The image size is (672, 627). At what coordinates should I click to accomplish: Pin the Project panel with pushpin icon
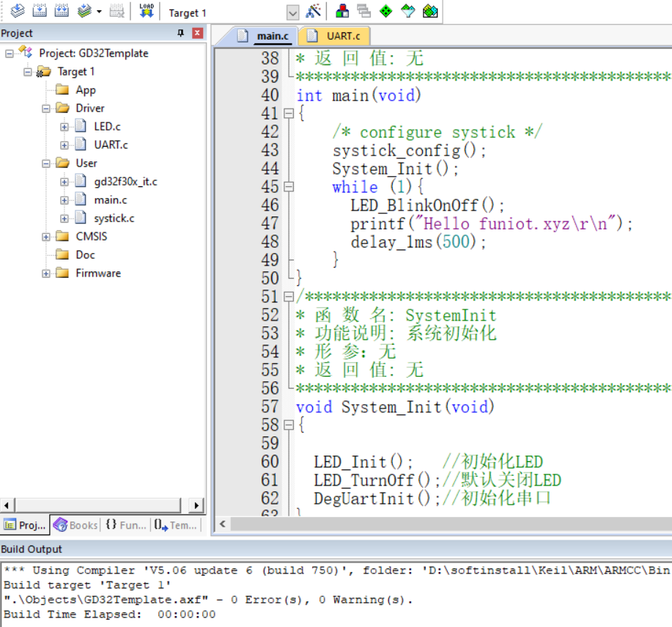click(x=181, y=33)
